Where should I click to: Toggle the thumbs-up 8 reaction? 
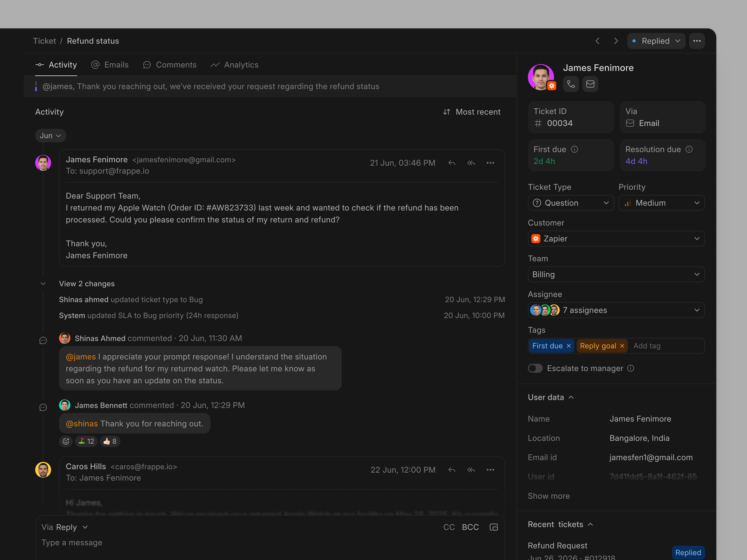tap(110, 441)
